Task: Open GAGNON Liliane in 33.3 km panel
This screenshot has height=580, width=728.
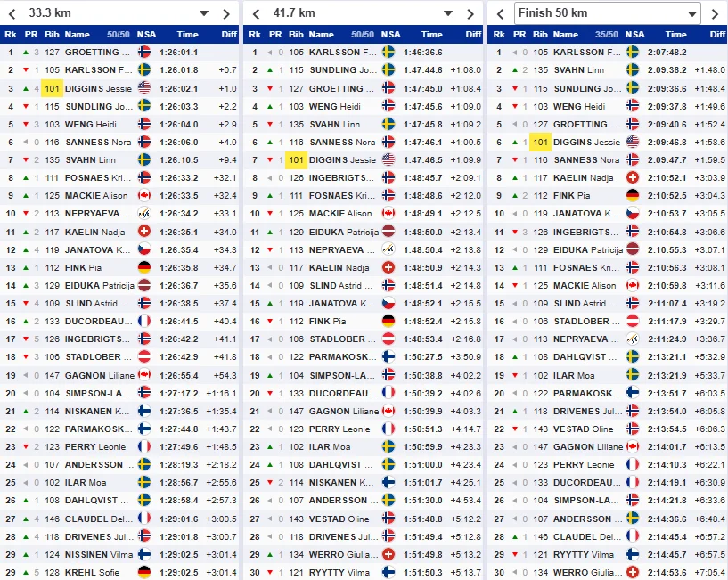Action: pyautogui.click(x=100, y=375)
